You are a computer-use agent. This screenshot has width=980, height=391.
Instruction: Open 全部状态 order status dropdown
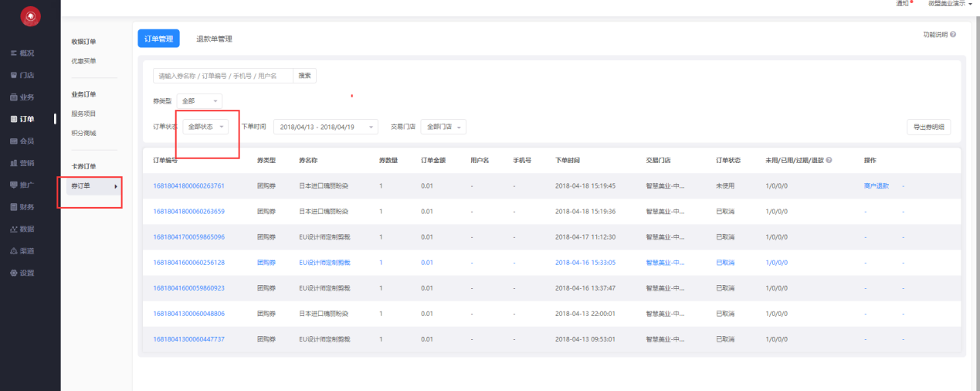(205, 127)
